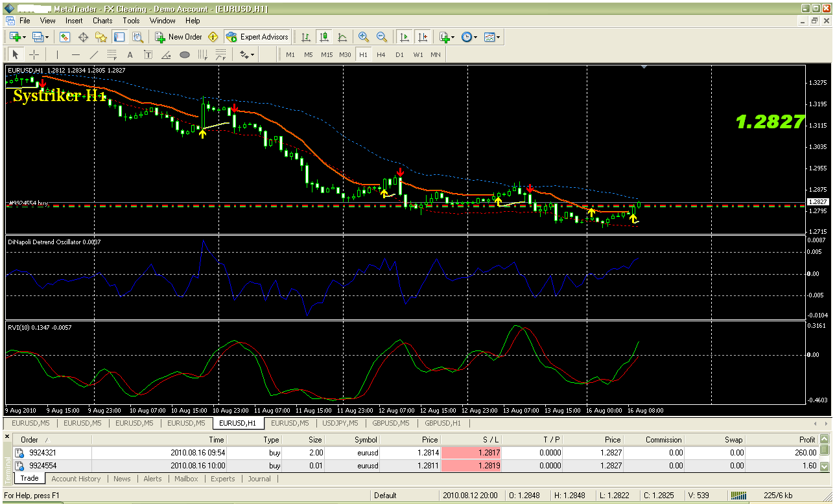The width and height of the screenshot is (835, 504).
Task: Expand the Periodicity dropdown arrow
Action: point(476,37)
